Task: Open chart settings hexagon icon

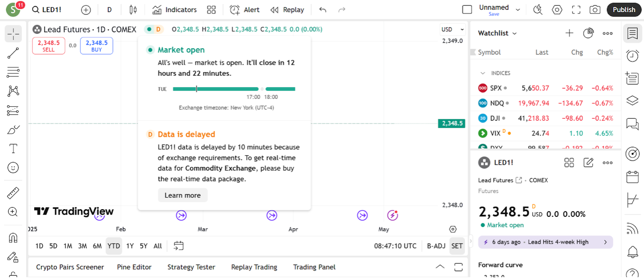Action: (x=558, y=10)
